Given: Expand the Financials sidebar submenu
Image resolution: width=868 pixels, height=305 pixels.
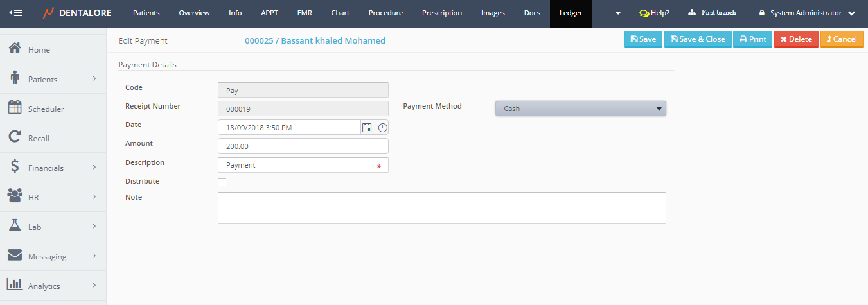Looking at the screenshot, I should [94, 167].
